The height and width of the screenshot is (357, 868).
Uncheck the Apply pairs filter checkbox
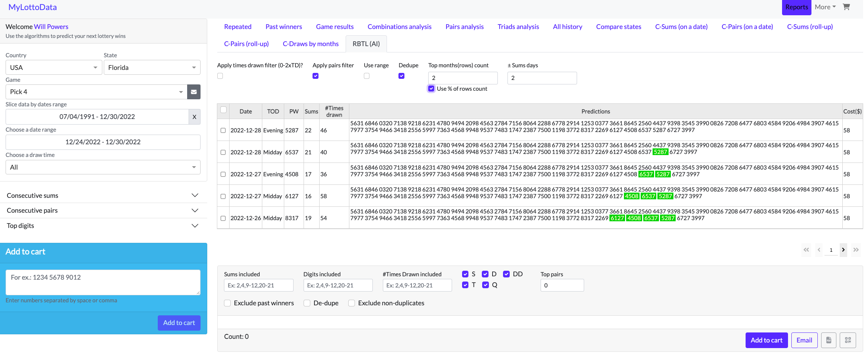click(x=316, y=76)
